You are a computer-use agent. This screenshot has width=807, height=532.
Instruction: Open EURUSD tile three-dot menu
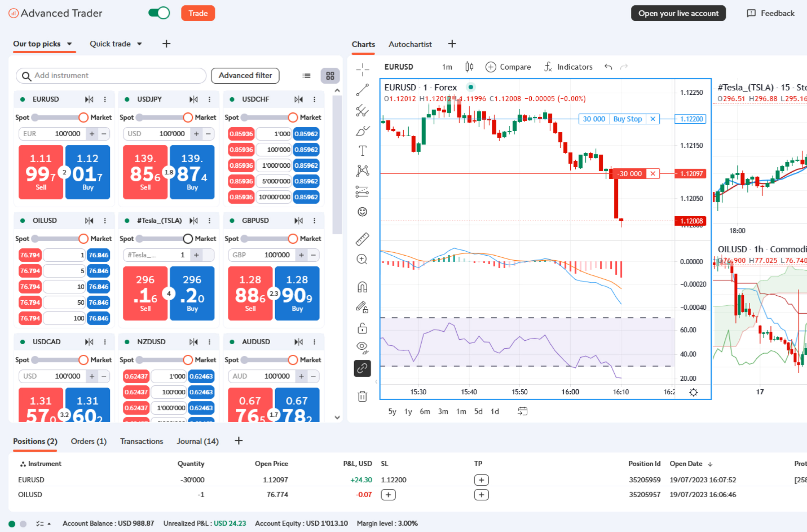point(105,99)
